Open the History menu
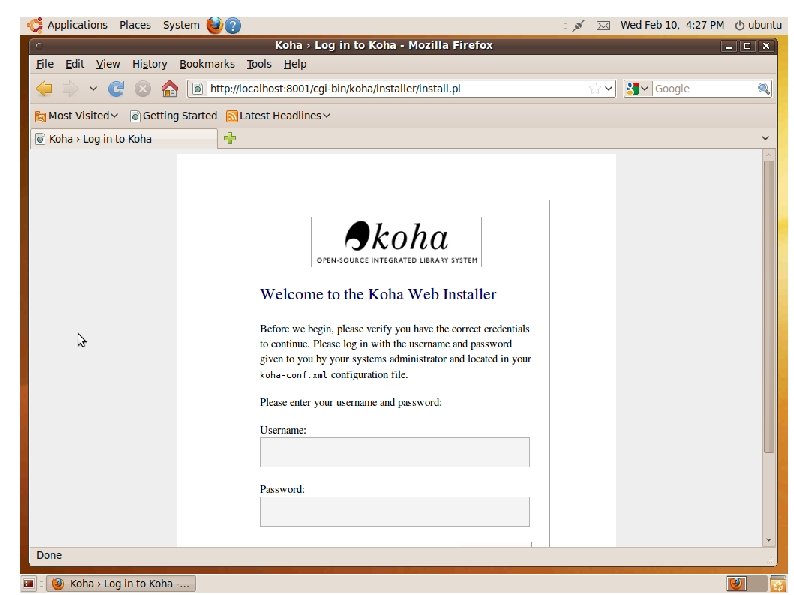The width and height of the screenshot is (794, 595). [x=149, y=64]
